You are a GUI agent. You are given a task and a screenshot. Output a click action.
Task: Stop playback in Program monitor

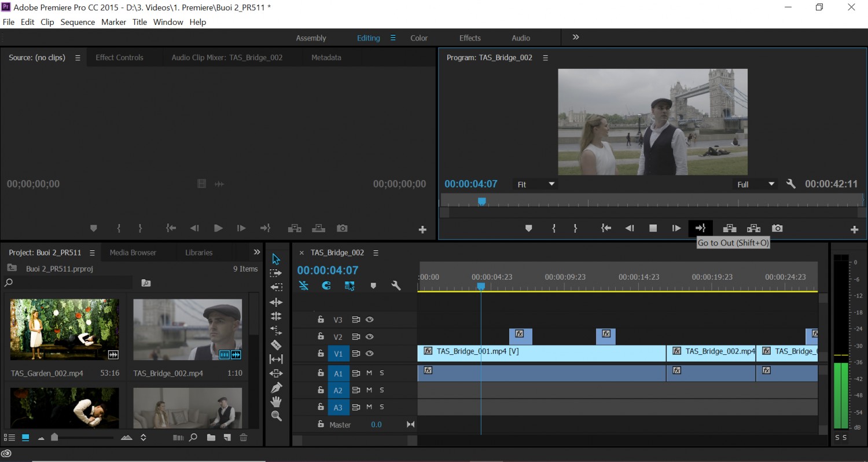(653, 229)
